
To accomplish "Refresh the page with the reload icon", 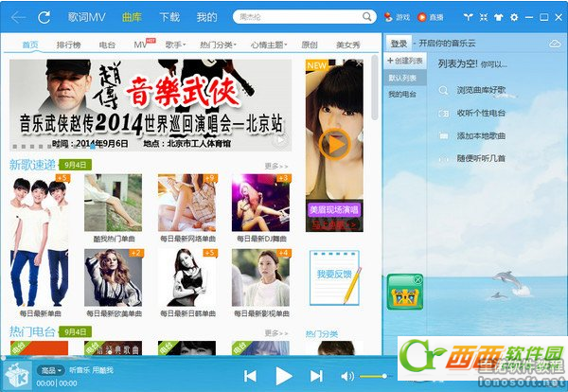I will pos(44,17).
